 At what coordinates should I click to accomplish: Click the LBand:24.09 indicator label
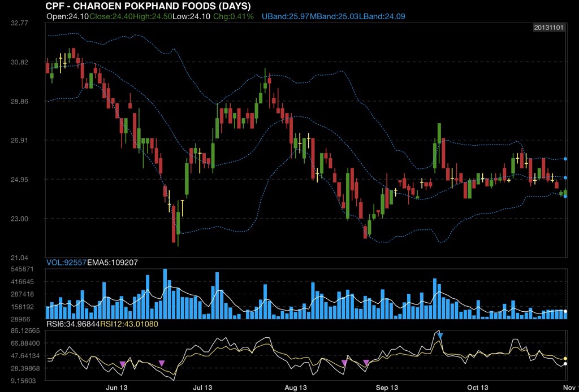382,16
